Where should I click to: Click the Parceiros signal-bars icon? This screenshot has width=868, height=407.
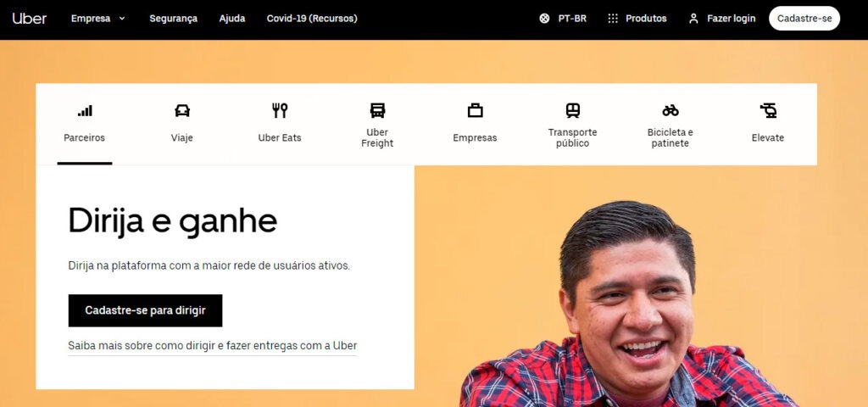[85, 111]
